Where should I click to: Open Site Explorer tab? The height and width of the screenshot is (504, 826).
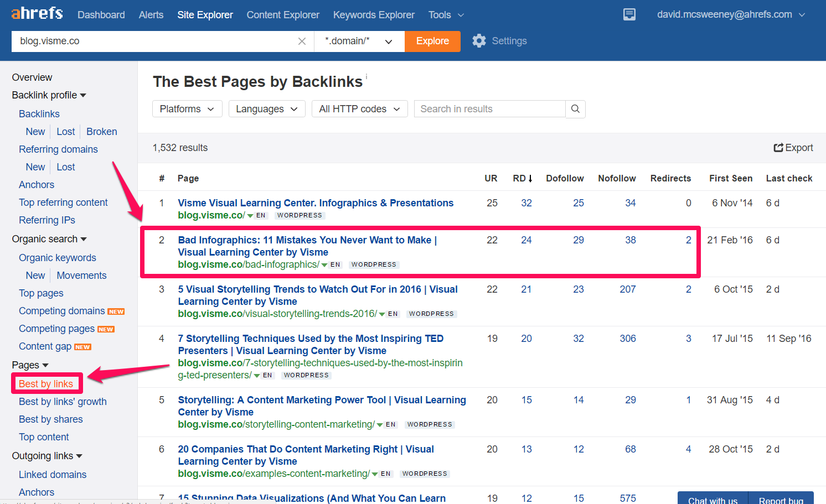pyautogui.click(x=205, y=15)
